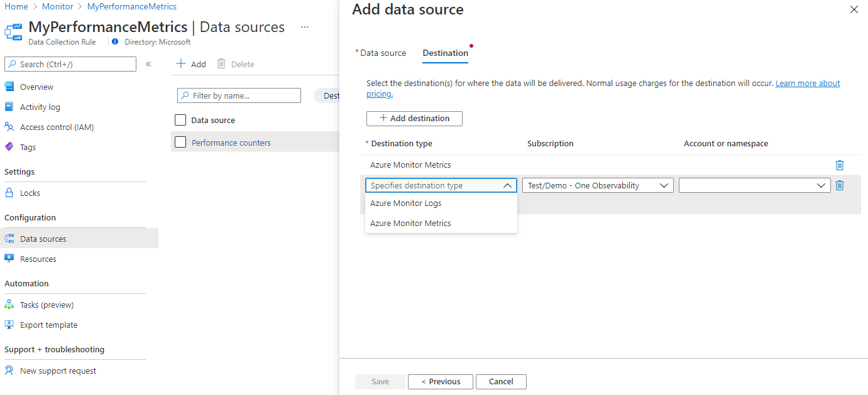
Task: Click the Export template icon
Action: pyautogui.click(x=9, y=325)
